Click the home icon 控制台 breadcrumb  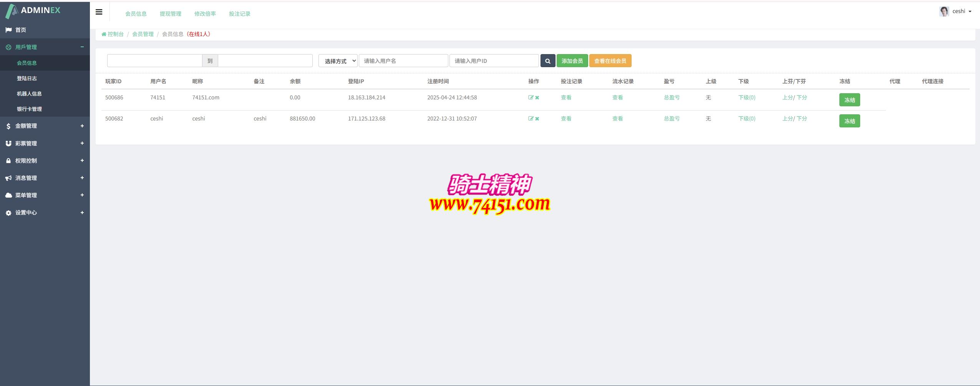113,34
